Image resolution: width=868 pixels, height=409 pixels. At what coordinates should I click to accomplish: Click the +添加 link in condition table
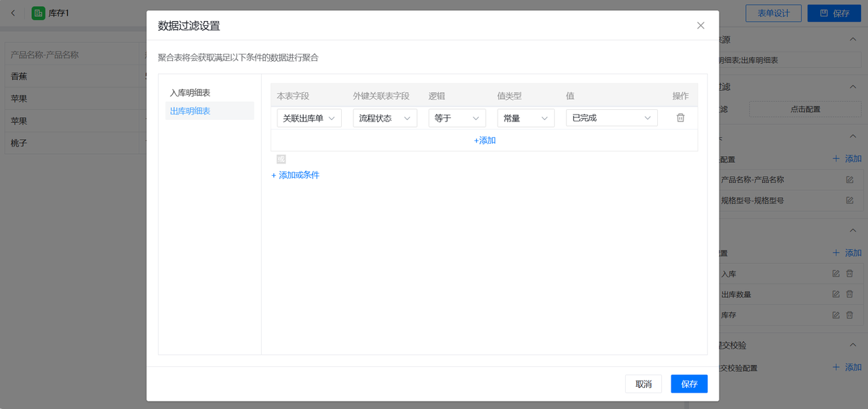point(484,140)
